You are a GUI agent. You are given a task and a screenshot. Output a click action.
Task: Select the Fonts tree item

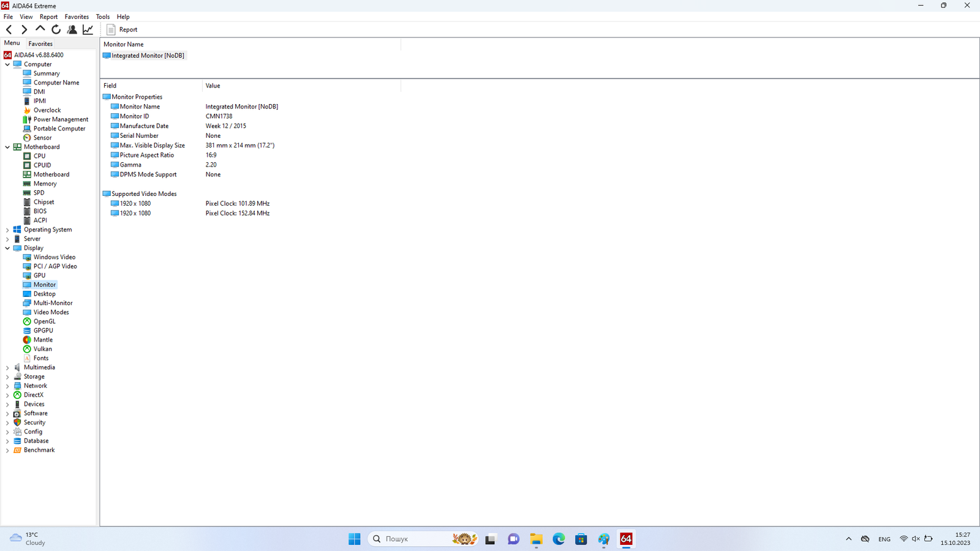point(36,358)
